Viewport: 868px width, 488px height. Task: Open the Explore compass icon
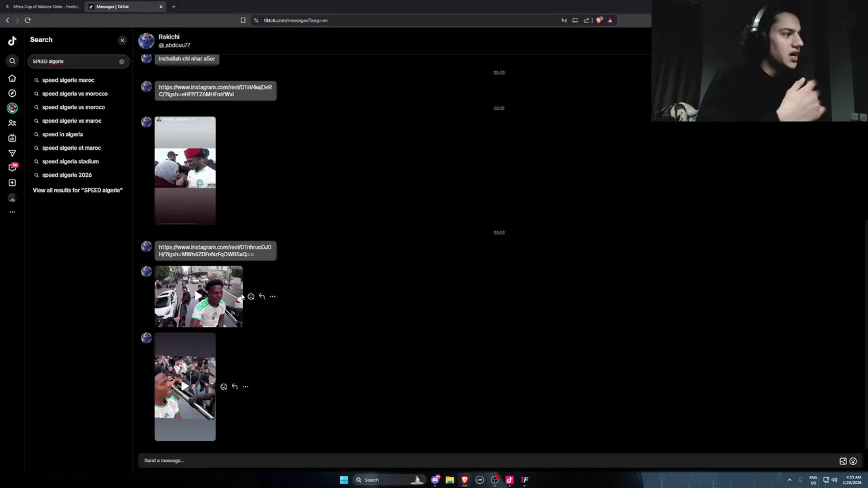(x=12, y=93)
